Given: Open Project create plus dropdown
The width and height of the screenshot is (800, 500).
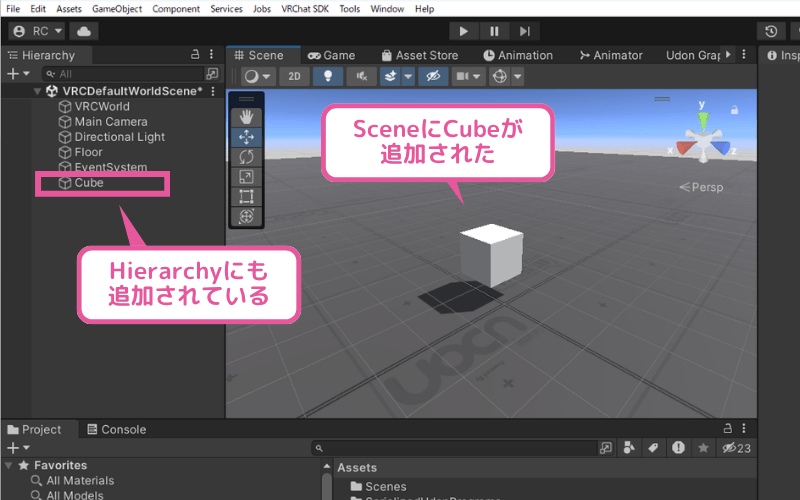Looking at the screenshot, I should point(18,448).
